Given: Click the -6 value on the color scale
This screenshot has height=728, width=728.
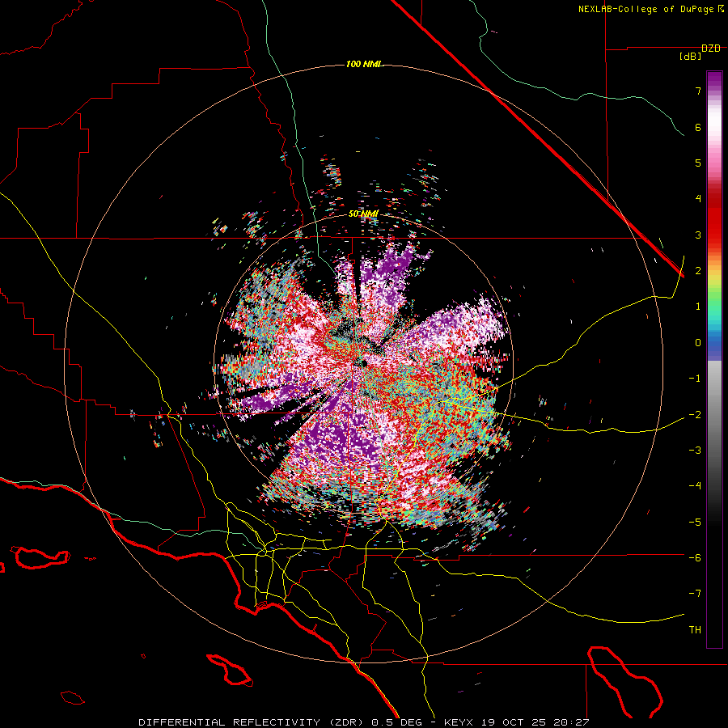Looking at the screenshot, I should 695,558.
